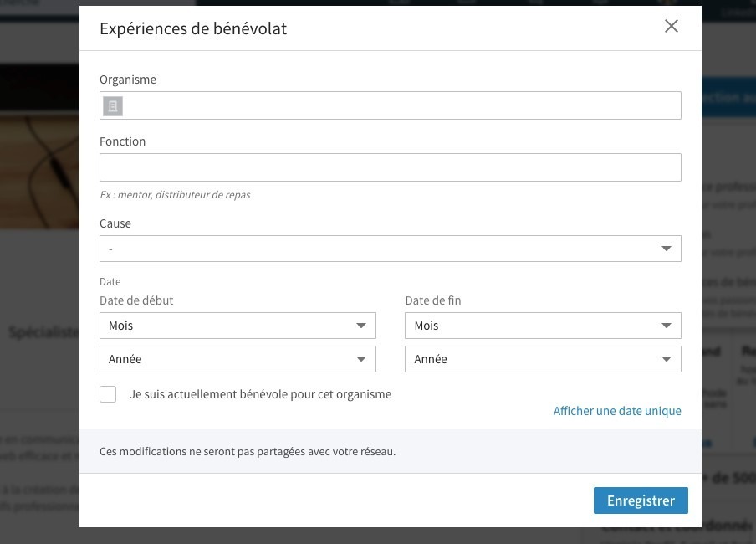Select the end date Mois dropdown
756x544 pixels.
543,326
